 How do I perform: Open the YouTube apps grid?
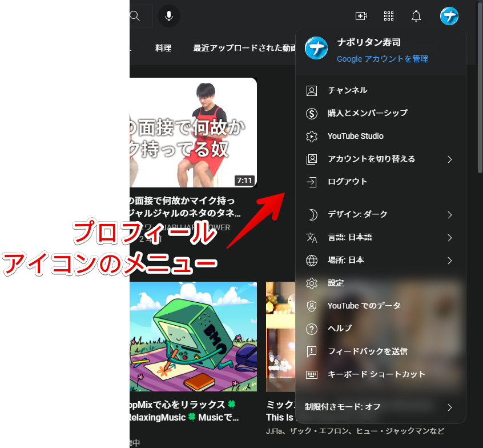pyautogui.click(x=388, y=16)
